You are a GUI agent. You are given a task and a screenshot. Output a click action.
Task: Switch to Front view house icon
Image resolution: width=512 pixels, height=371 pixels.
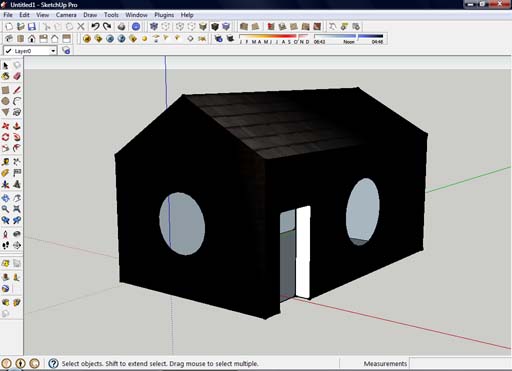32,39
